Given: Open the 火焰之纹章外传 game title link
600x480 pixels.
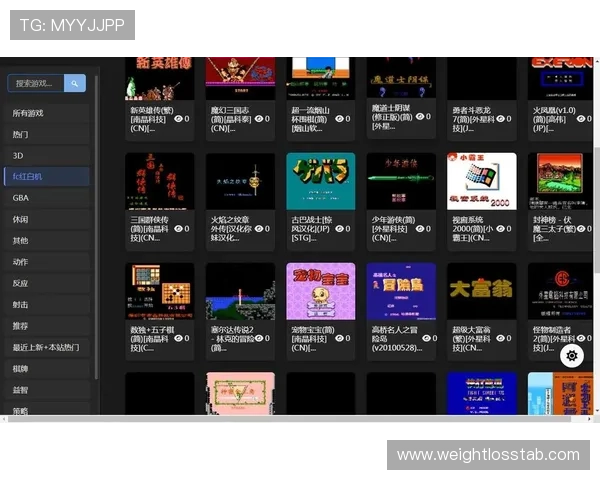Looking at the screenshot, I should [232, 228].
